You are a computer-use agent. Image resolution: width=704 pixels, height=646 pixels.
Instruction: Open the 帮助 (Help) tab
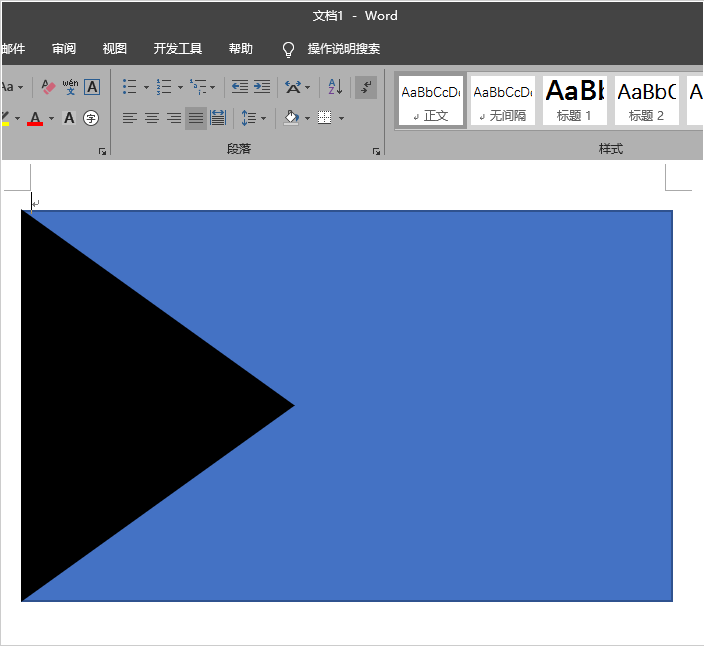241,48
